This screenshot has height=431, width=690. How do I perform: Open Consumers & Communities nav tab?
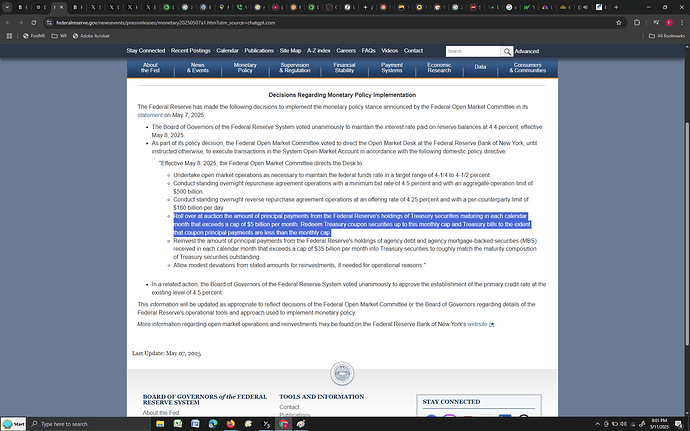tap(528, 68)
